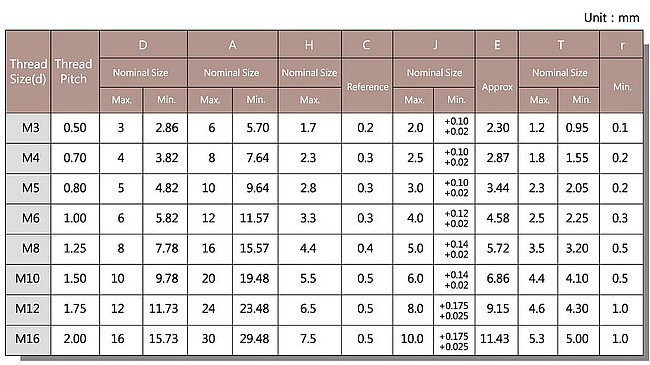Select the D column header
The height and width of the screenshot is (365, 650).
(143, 44)
